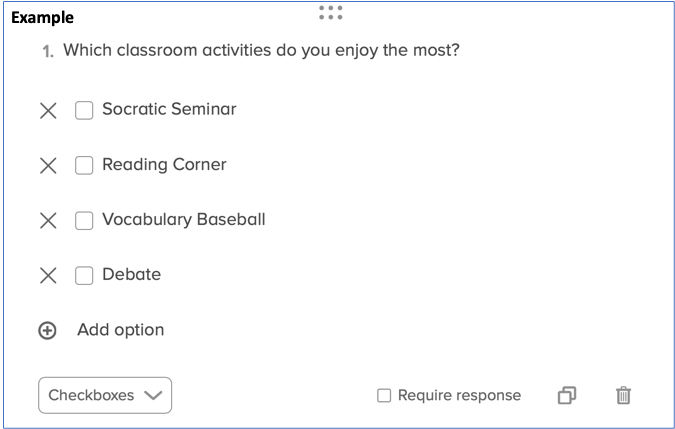Delete question with the trash icon
The image size is (675, 429).
623,395
